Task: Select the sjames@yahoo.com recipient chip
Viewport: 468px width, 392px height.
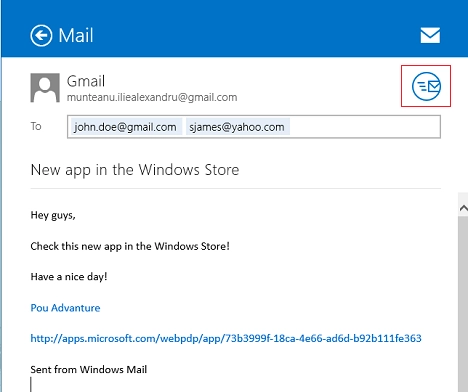Action: [x=237, y=127]
